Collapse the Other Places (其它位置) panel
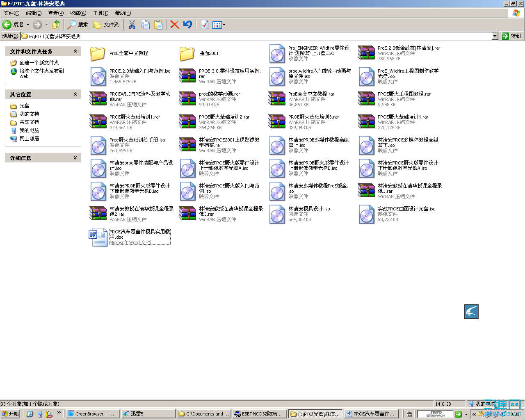This screenshot has height=420, width=525. coord(75,94)
